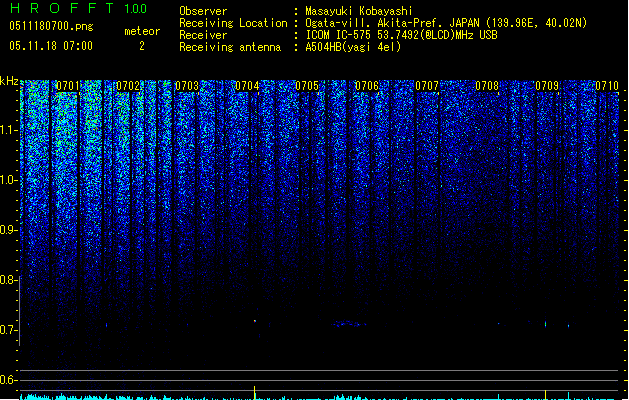
Task: Click the 0.8 kHz axis tick label
Action: click(x=8, y=280)
